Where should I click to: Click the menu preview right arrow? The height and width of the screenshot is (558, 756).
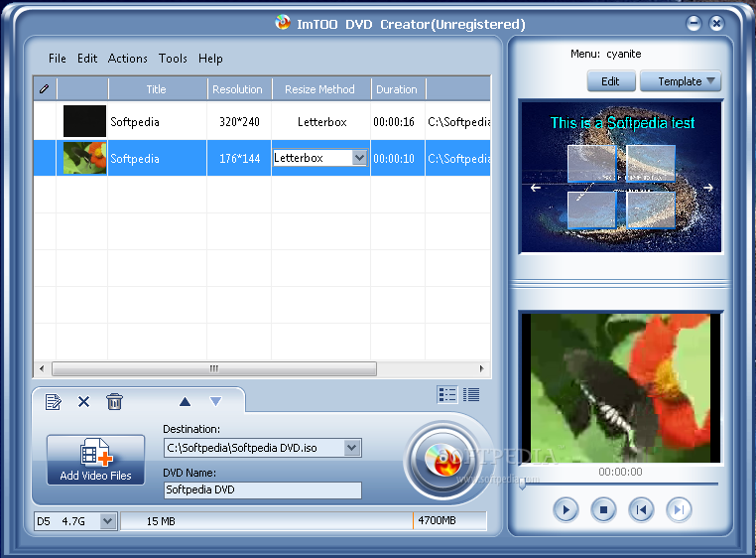tap(707, 188)
